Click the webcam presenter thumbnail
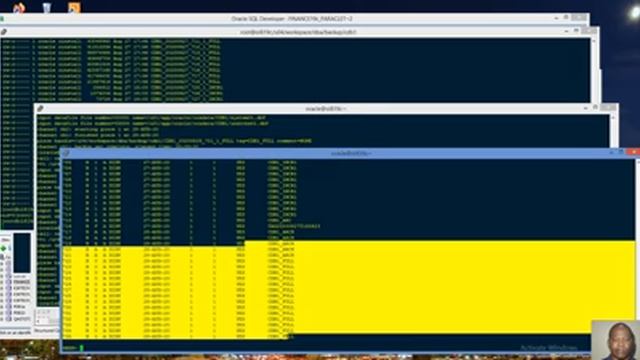The image size is (640, 360). point(616,340)
